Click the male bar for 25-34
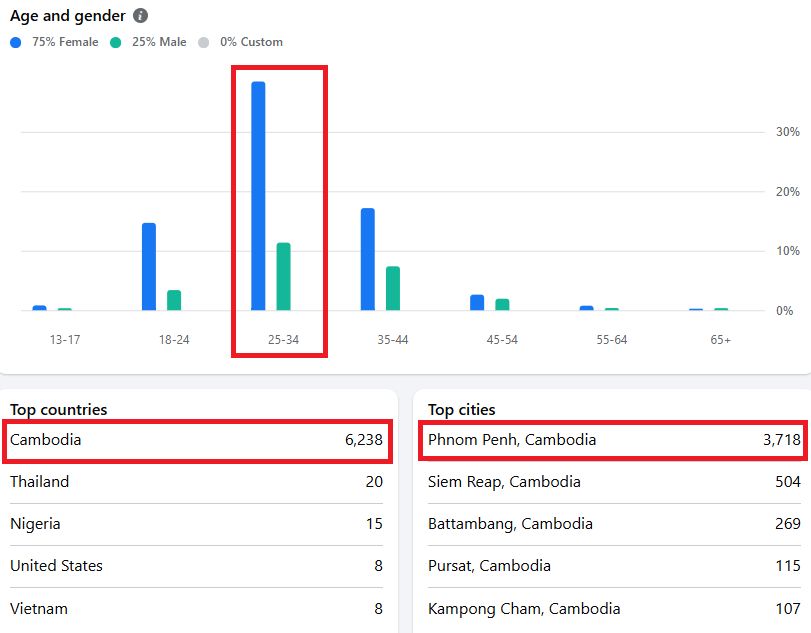Viewport: 811px width, 633px height. click(x=283, y=277)
